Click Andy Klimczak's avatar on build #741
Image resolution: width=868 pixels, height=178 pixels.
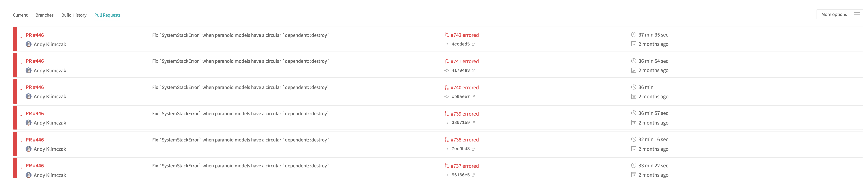point(29,70)
